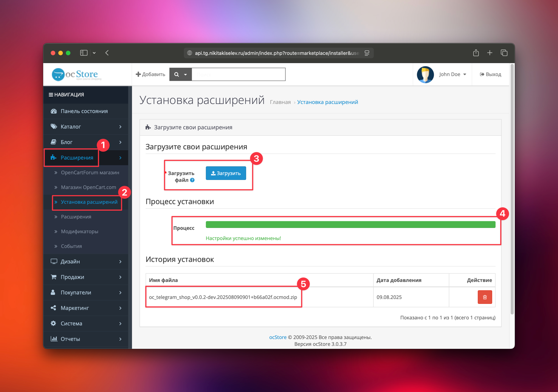
Task: Click the red trash delete icon
Action: click(485, 297)
